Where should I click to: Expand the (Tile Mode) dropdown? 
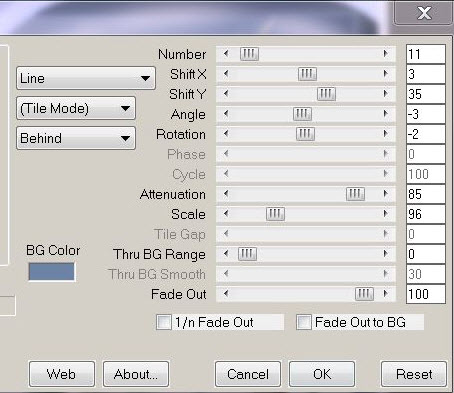pos(76,108)
